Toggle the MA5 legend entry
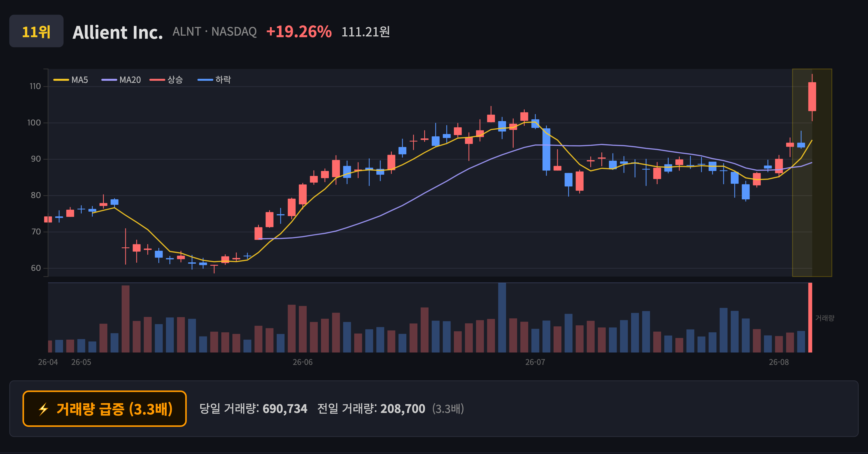This screenshot has height=454, width=868. coord(71,80)
